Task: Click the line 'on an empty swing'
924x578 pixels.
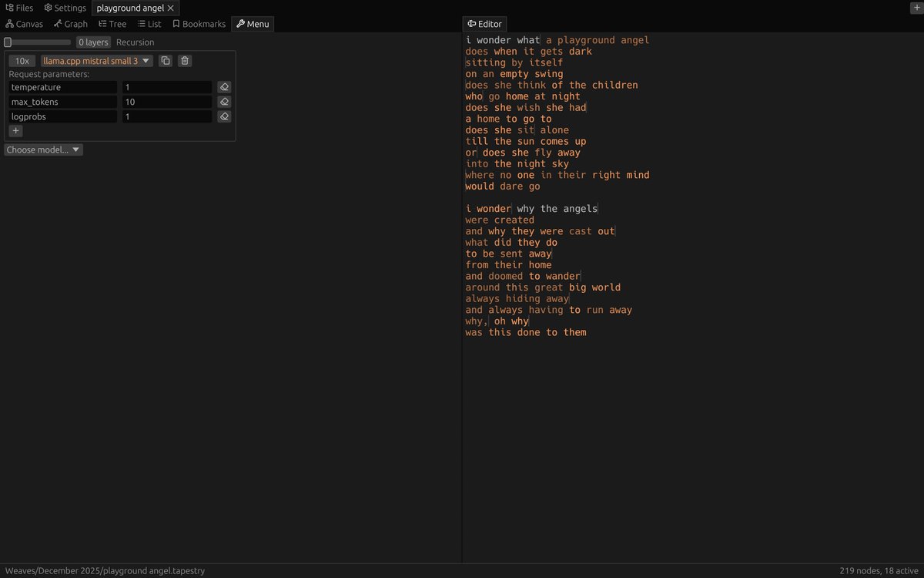Action: [514, 74]
